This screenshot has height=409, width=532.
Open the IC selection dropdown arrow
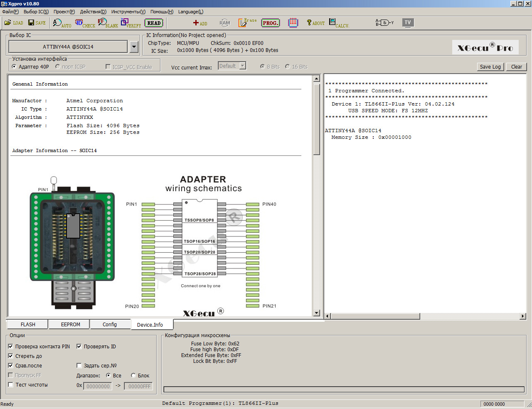pos(134,47)
